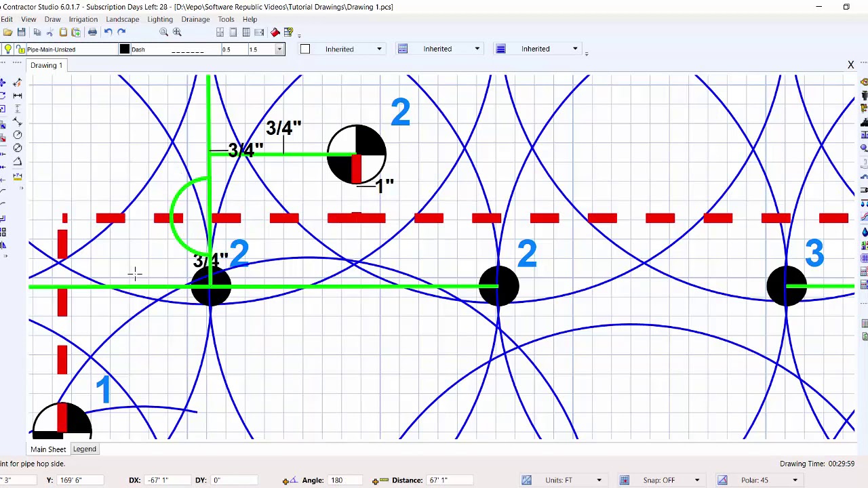Image resolution: width=868 pixels, height=488 pixels.
Task: Select the radius dimension tool
Action: coord(18,135)
